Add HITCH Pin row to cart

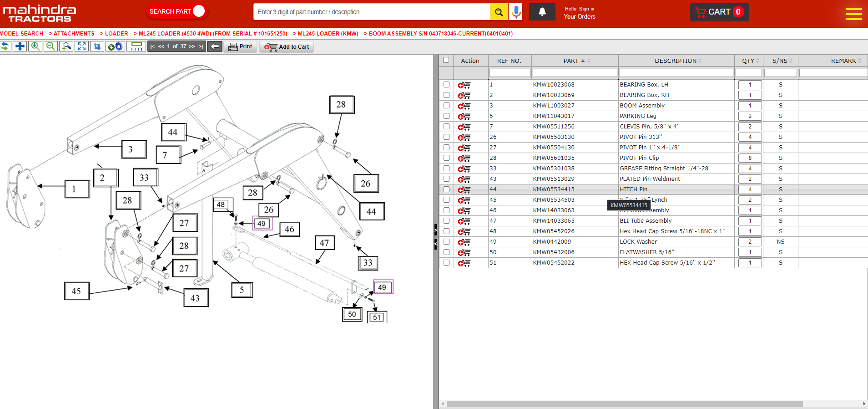click(x=464, y=190)
